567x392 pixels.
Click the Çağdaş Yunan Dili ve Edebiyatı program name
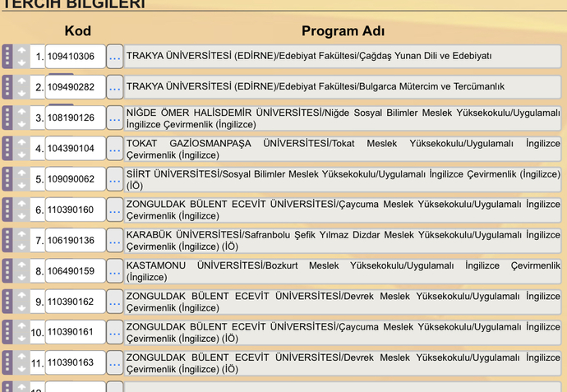click(x=343, y=57)
